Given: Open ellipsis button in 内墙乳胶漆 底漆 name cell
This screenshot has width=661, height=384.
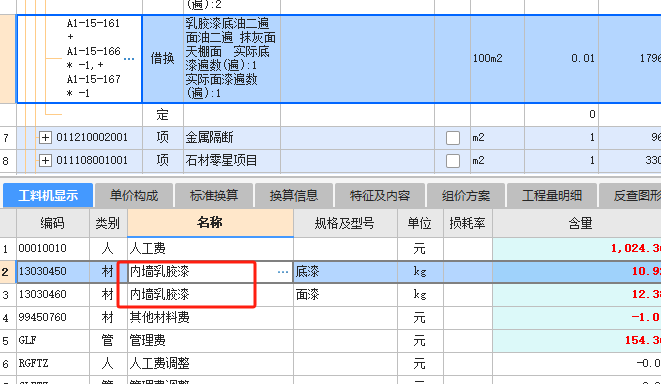Looking at the screenshot, I should coord(283,272).
